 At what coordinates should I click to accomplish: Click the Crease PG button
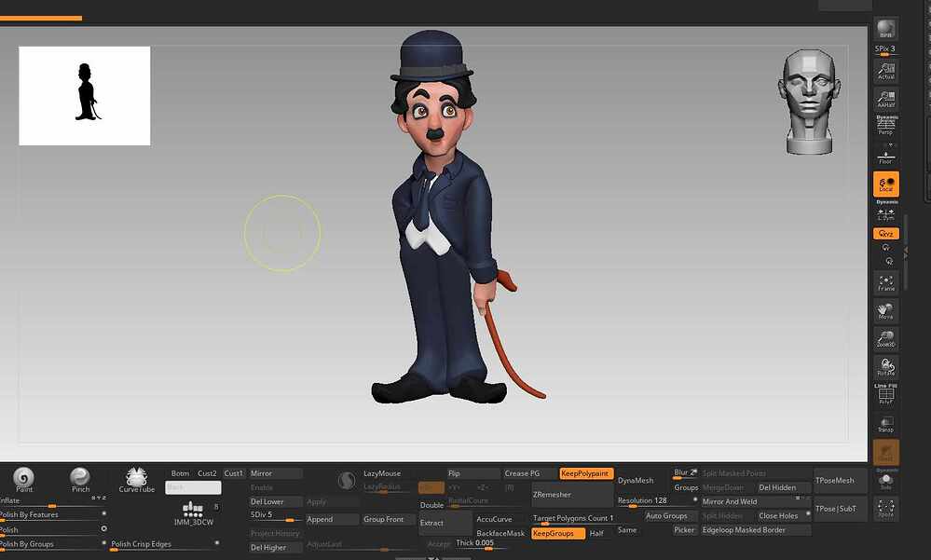[529, 473]
